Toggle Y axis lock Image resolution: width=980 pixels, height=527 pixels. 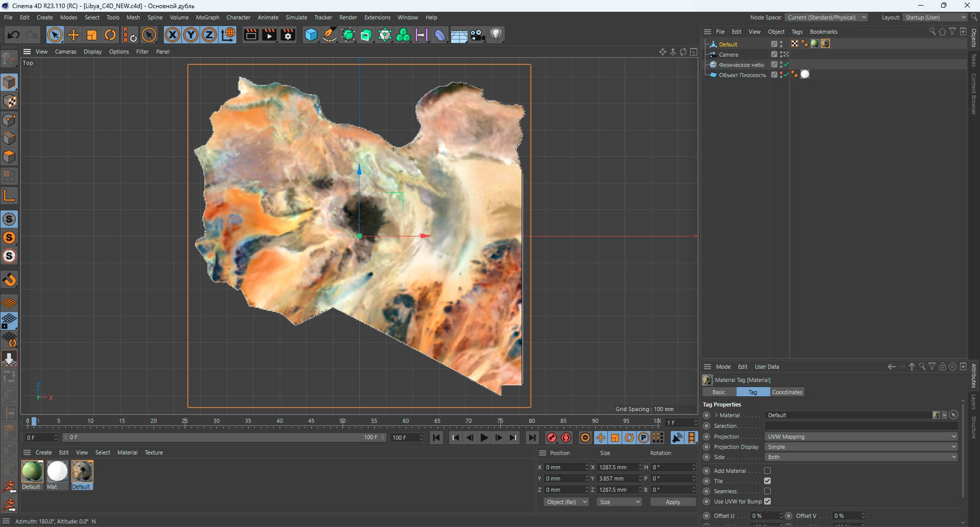(191, 35)
